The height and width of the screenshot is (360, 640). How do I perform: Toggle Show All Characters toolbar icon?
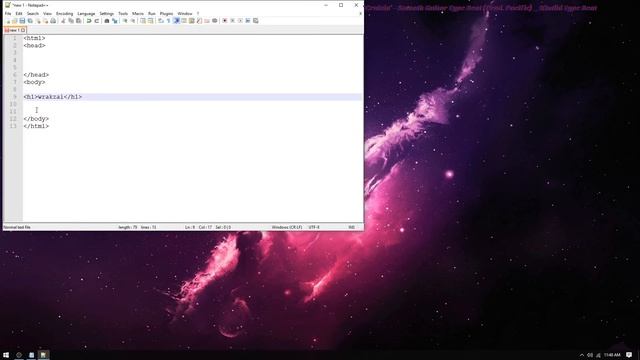tap(169, 21)
